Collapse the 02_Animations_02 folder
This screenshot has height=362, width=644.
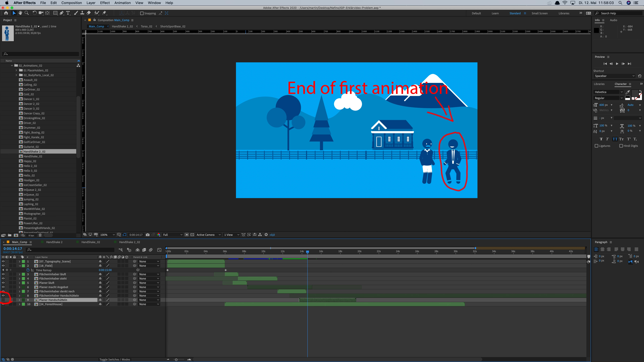pyautogui.click(x=12, y=65)
